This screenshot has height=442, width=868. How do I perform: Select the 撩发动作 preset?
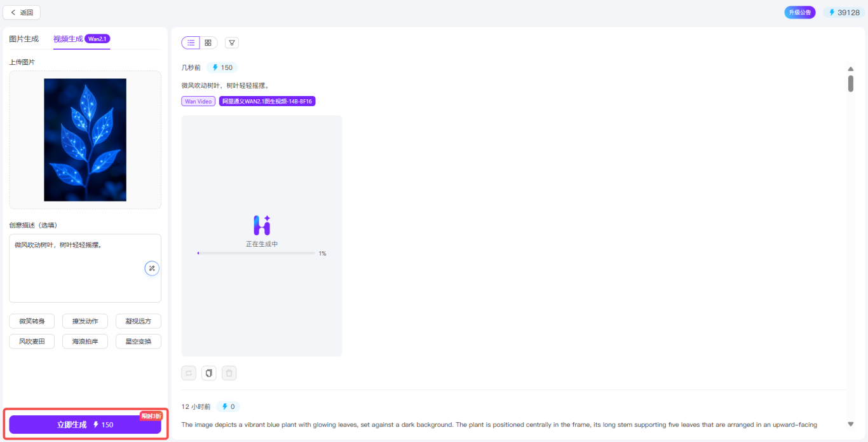pyautogui.click(x=85, y=321)
